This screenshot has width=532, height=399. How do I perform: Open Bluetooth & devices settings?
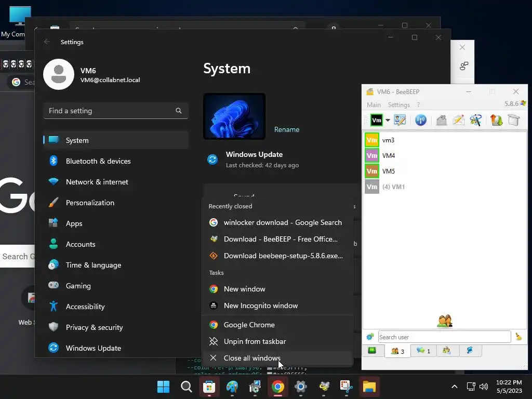(116, 161)
